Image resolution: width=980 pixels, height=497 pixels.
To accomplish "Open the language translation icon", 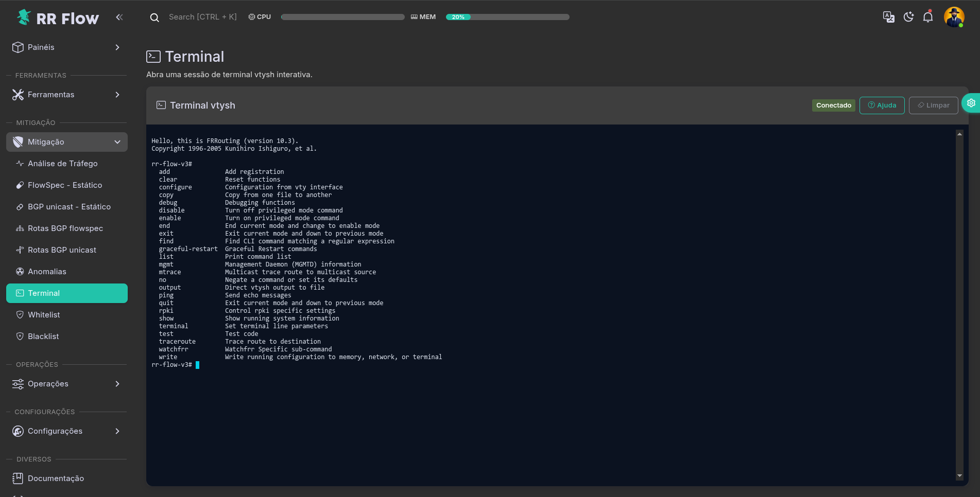I will 888,17.
